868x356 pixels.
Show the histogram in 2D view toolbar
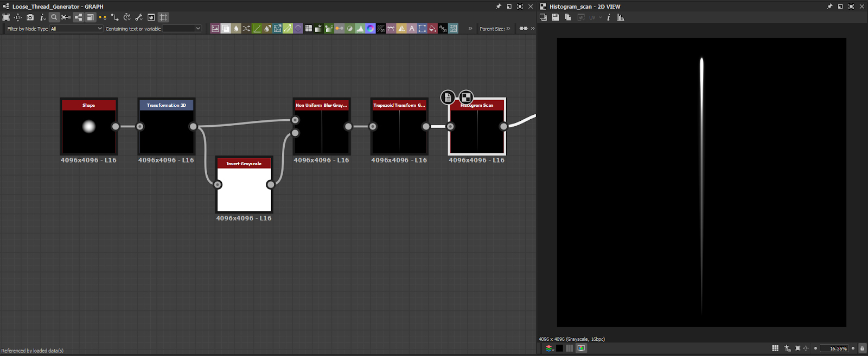click(621, 17)
